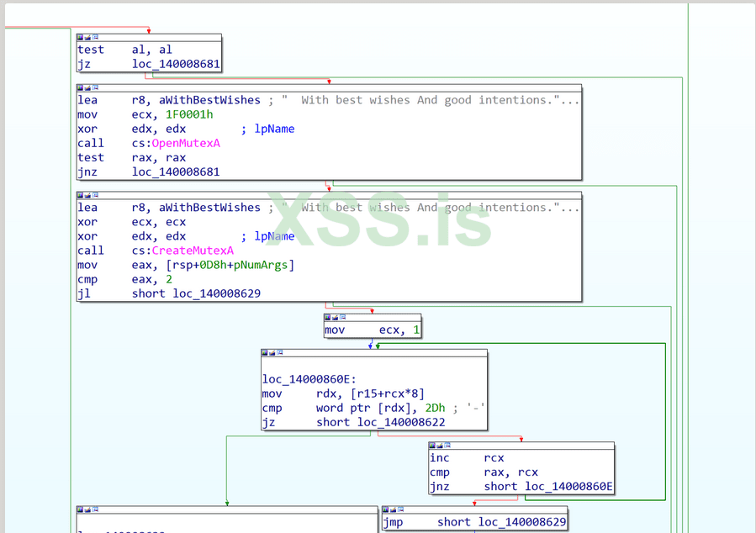Screen dimensions: 756x533
Task: Select loc_140008681 in the 'jz' line
Action: 176,64
